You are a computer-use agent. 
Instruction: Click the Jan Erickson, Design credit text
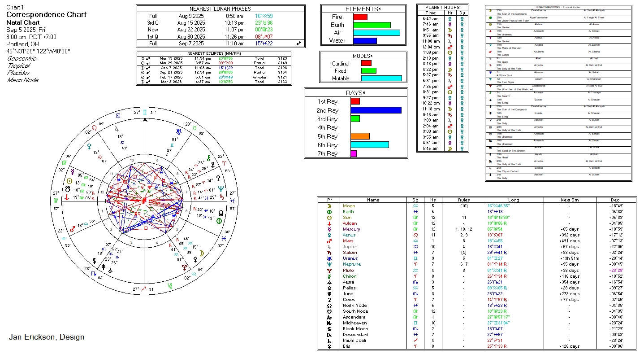click(x=46, y=337)
